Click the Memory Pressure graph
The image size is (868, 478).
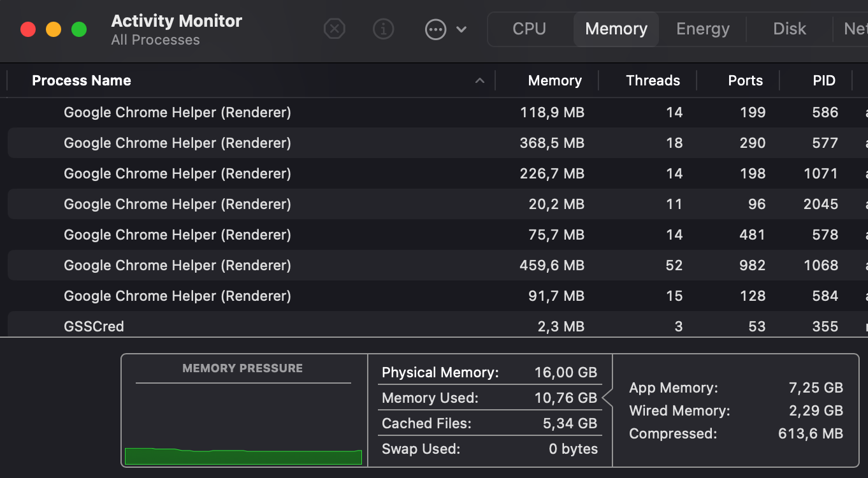pyautogui.click(x=243, y=421)
